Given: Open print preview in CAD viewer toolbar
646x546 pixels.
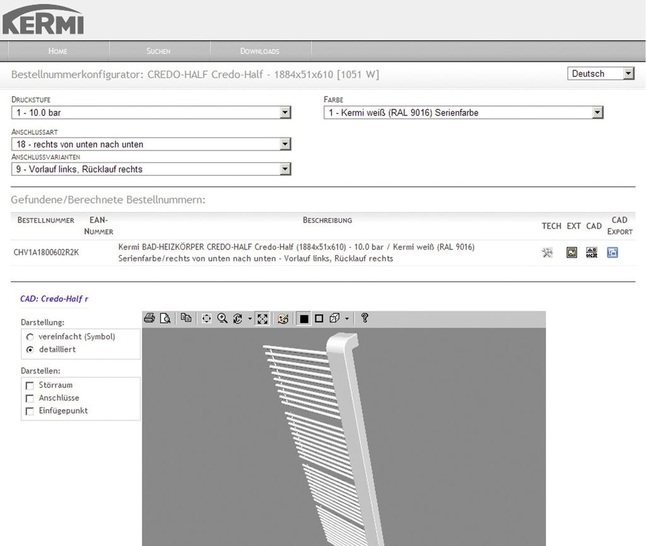Looking at the screenshot, I should 166,318.
